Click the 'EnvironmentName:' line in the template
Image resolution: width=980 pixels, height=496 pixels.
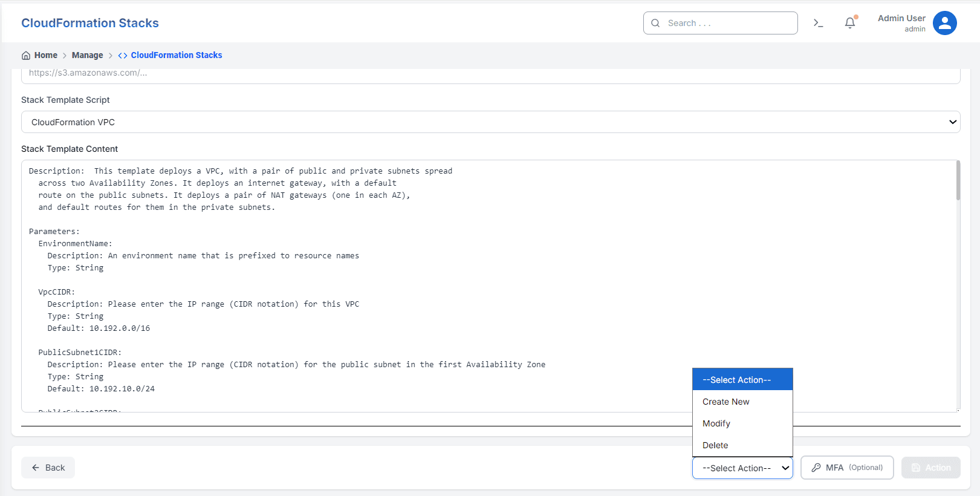(76, 244)
